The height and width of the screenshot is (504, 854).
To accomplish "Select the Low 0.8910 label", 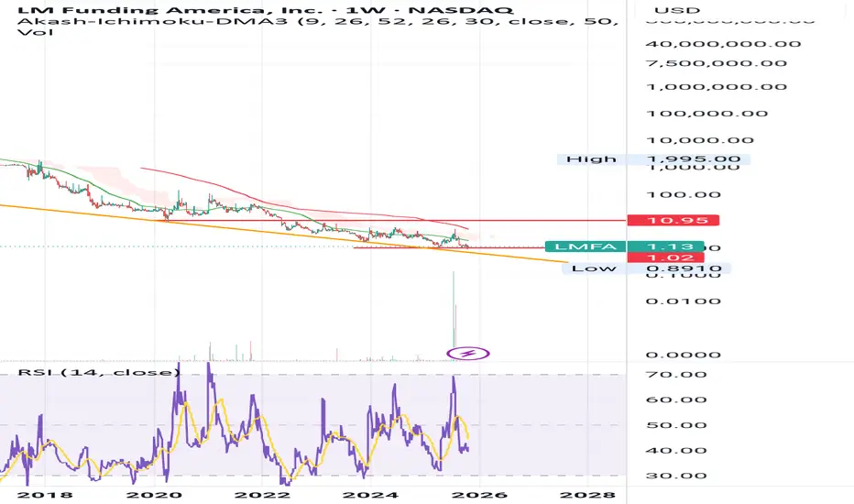I will click(646, 268).
